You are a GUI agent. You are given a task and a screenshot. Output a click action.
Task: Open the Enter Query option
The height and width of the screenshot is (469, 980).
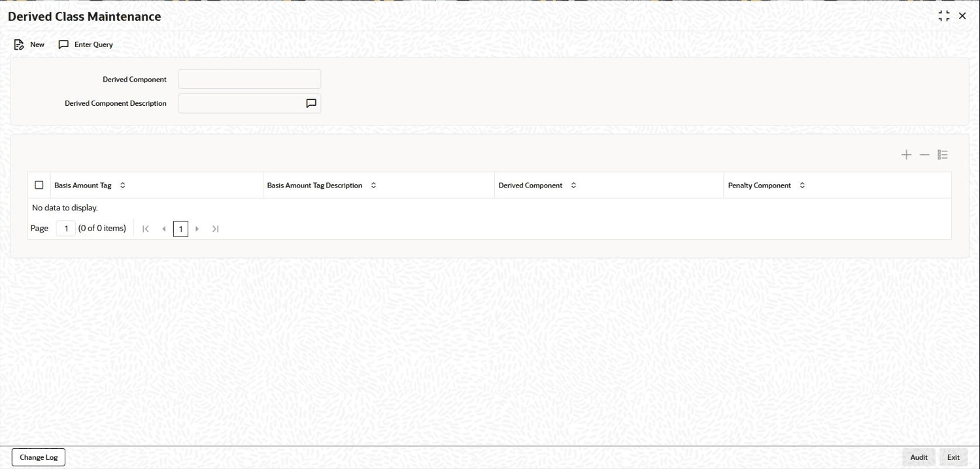click(86, 44)
